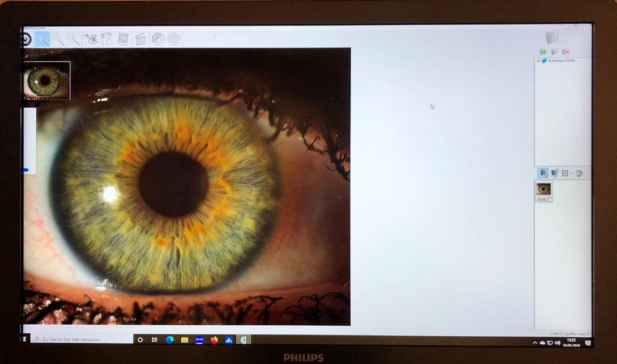Click the Windows Start button

pos(26,339)
